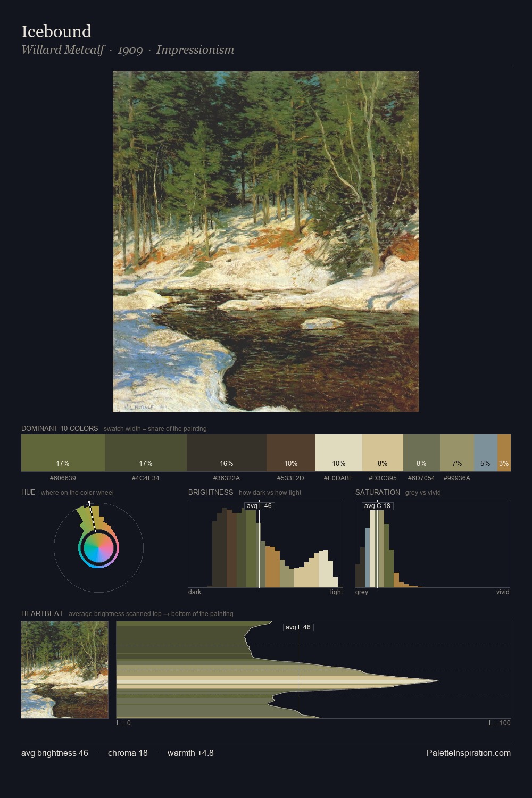Click the saturation histogram chart
Viewport: 532px width, 798px height.
click(433, 544)
